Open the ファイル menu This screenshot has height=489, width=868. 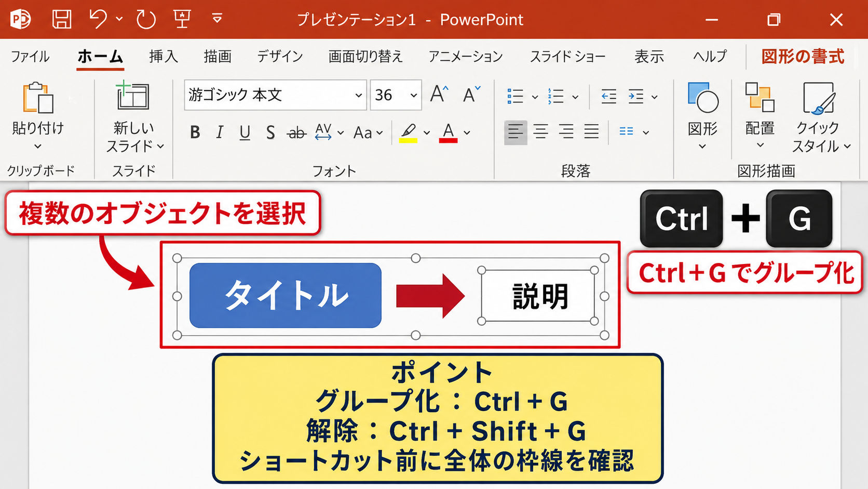pos(30,56)
